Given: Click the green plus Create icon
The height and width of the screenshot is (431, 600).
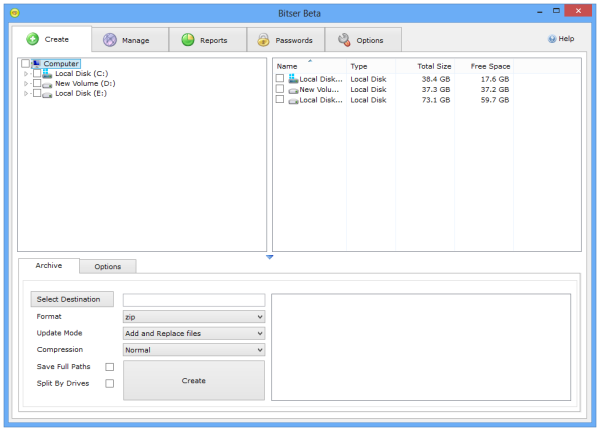Looking at the screenshot, I should click(x=33, y=39).
